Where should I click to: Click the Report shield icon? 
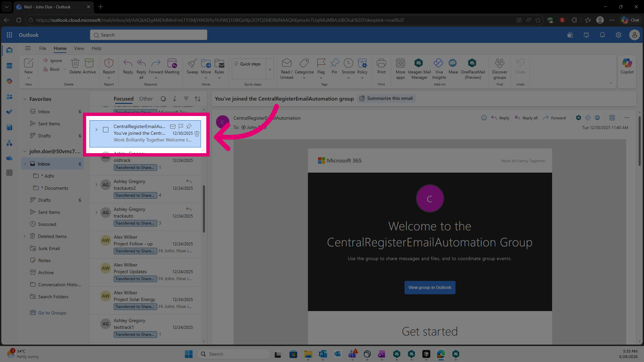pos(109,63)
